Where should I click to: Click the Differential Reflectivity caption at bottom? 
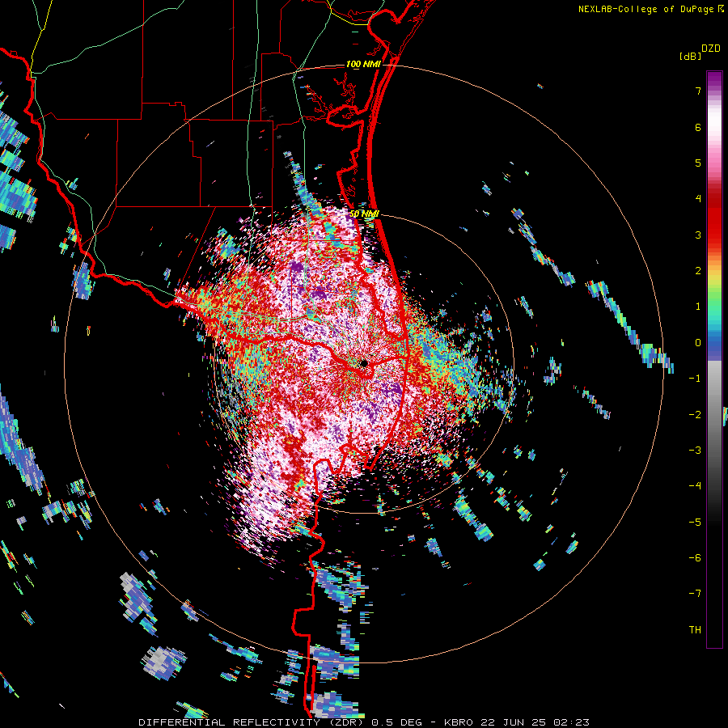pyautogui.click(x=364, y=722)
